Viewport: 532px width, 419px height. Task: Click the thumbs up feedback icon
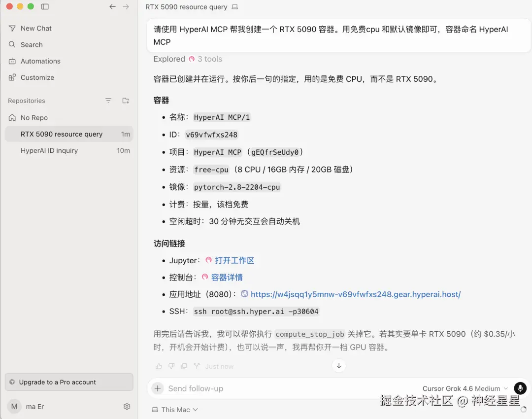pos(159,366)
